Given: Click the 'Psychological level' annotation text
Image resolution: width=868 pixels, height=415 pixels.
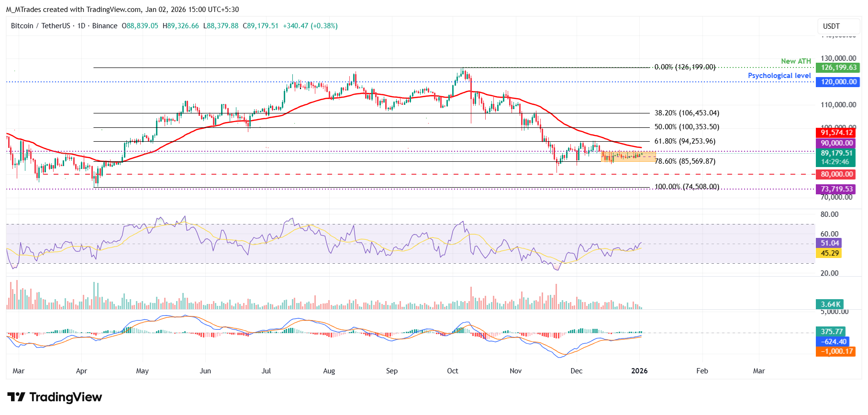Looking at the screenshot, I should 779,76.
